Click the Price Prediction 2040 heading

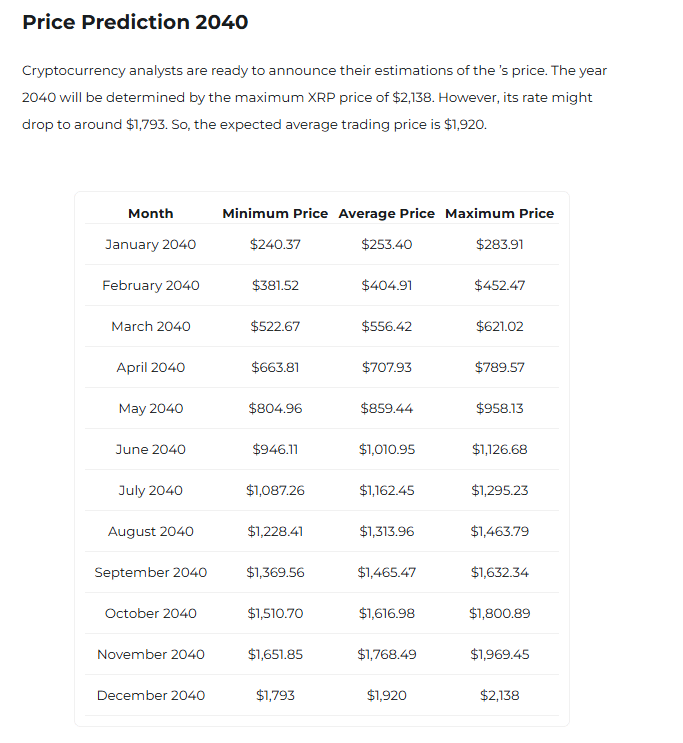[x=135, y=22]
